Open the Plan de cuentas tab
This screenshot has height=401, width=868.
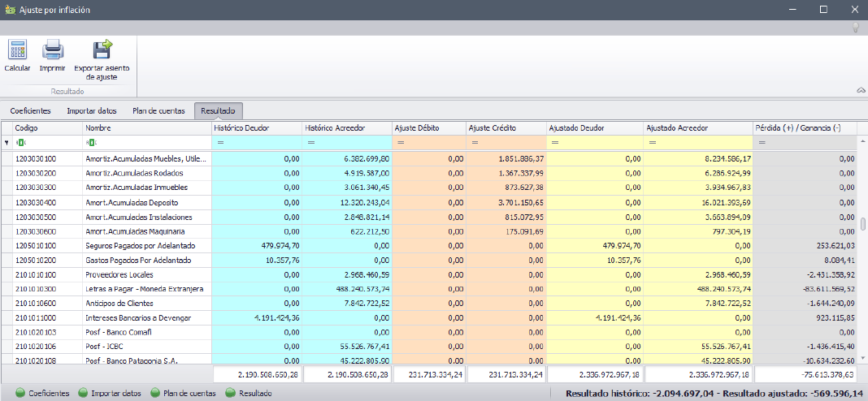[158, 110]
